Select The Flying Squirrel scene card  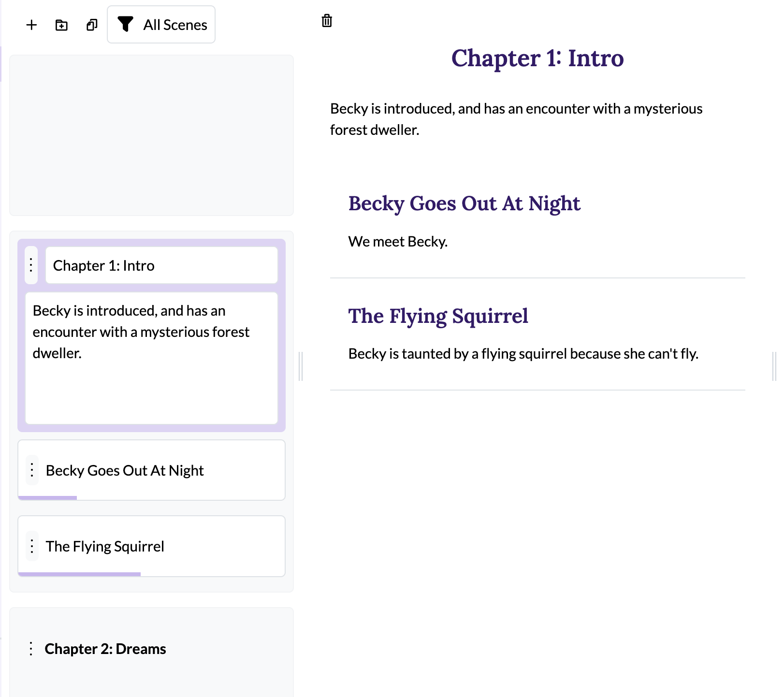click(151, 546)
